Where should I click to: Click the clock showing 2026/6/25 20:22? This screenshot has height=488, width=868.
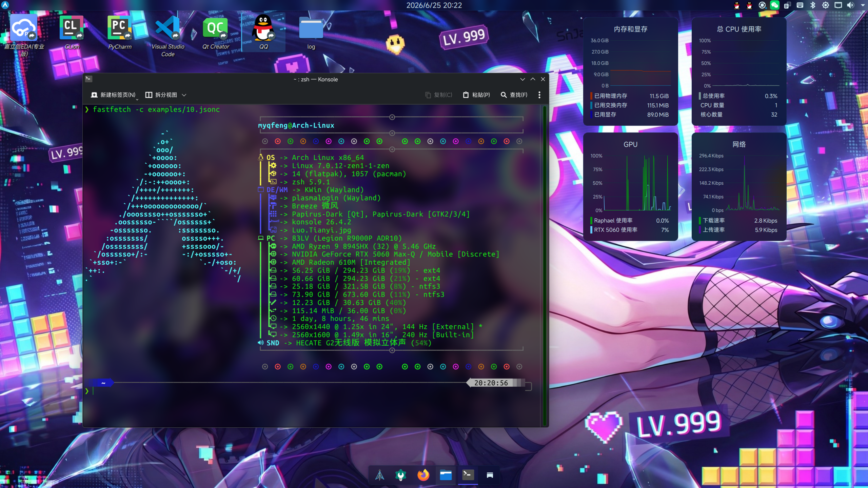click(434, 5)
